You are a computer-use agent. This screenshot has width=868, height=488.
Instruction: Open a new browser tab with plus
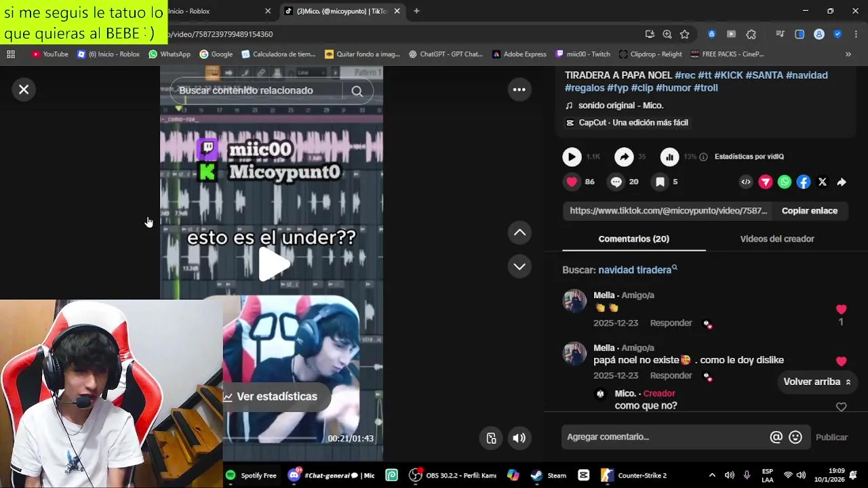click(x=416, y=11)
